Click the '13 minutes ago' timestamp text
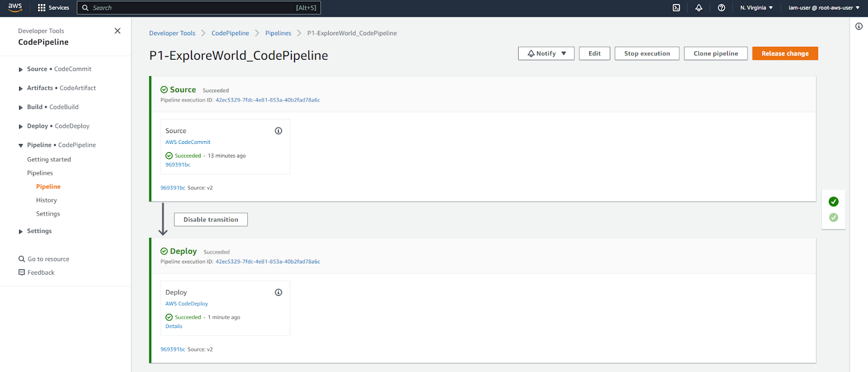Screen dimensions: 868x372 227,156
